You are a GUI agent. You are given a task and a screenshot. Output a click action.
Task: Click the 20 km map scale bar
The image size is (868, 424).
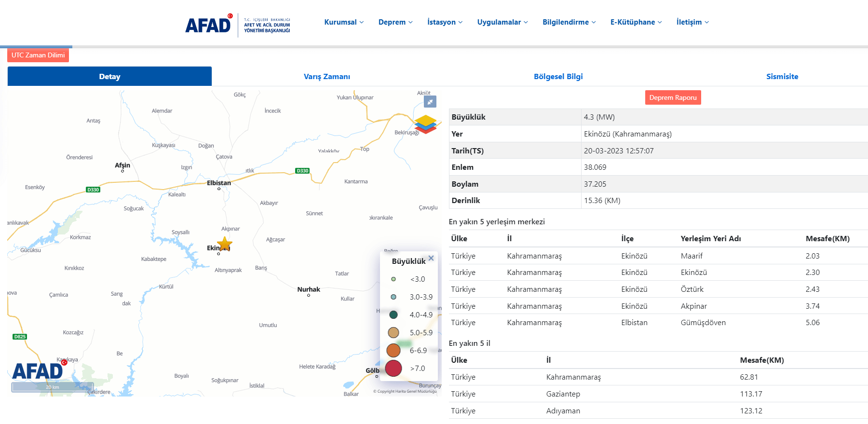click(53, 387)
